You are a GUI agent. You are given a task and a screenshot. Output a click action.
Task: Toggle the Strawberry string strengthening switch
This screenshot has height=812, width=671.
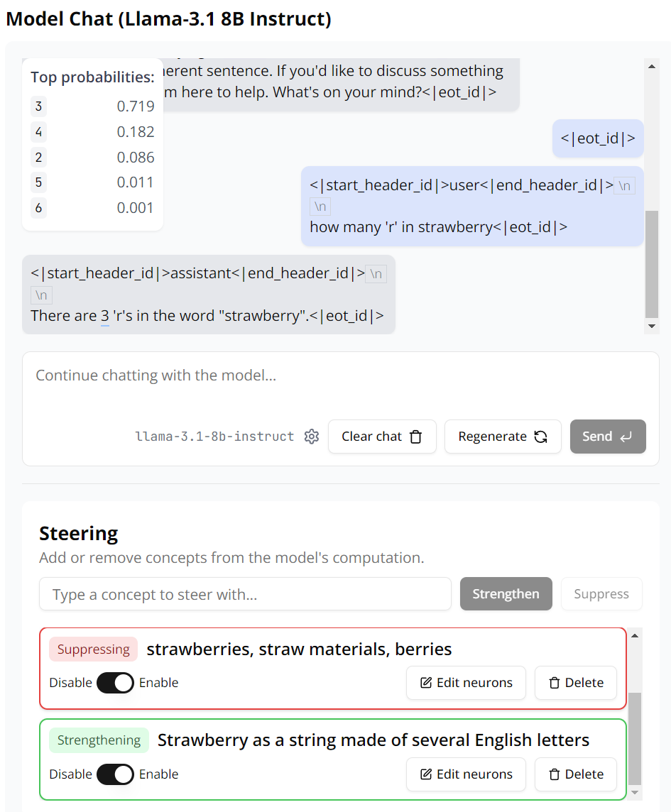[x=115, y=774]
